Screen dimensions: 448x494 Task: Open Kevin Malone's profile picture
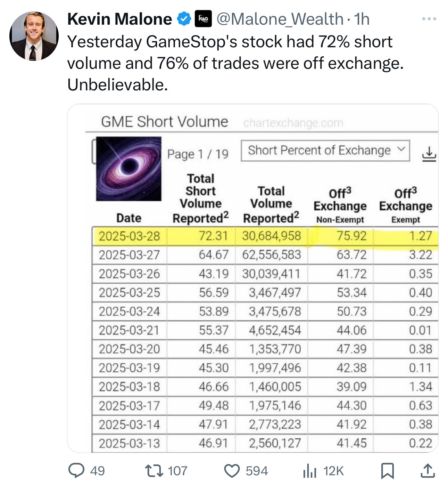coord(34,36)
